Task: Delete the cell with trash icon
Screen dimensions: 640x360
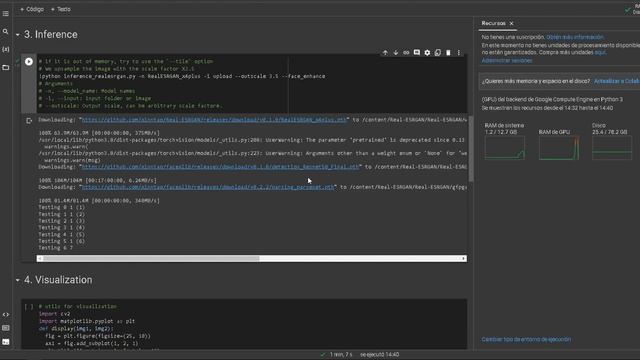Action: point(448,53)
